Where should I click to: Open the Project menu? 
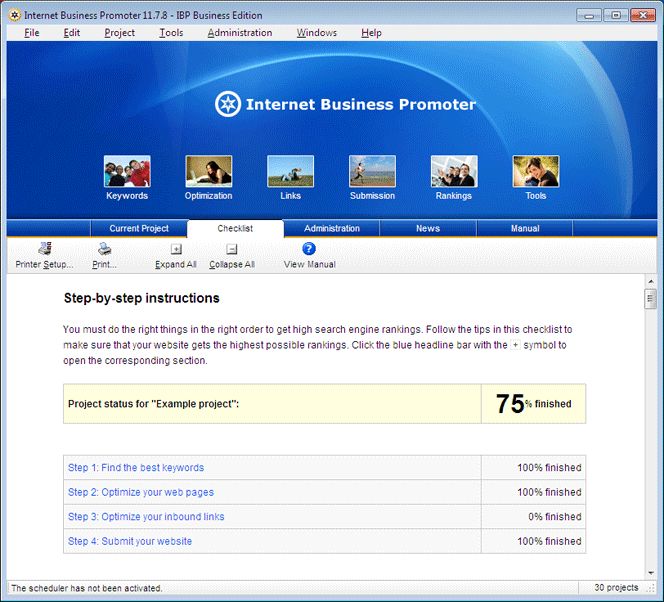pyautogui.click(x=119, y=33)
